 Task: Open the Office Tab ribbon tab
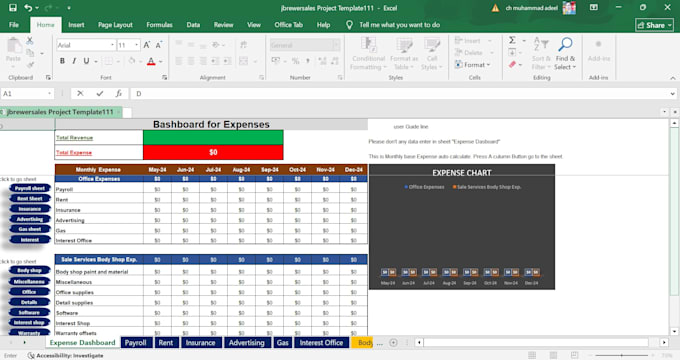[x=288, y=25]
